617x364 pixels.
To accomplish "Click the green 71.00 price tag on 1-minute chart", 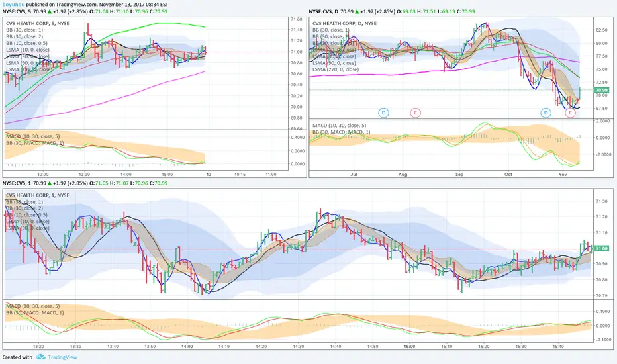I will tap(602, 248).
